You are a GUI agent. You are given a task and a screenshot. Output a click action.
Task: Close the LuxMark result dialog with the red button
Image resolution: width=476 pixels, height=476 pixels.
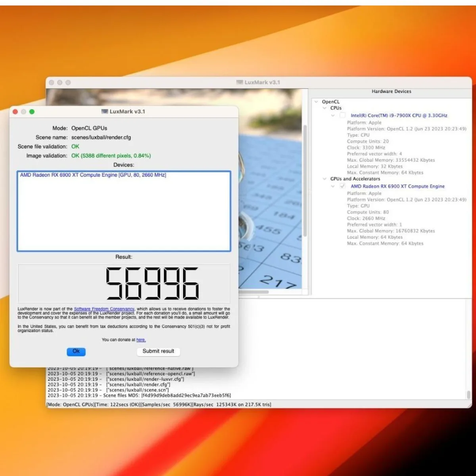pyautogui.click(x=15, y=112)
